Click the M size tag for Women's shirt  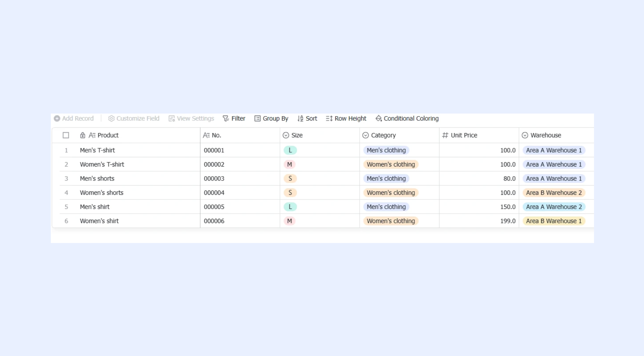[x=290, y=221]
